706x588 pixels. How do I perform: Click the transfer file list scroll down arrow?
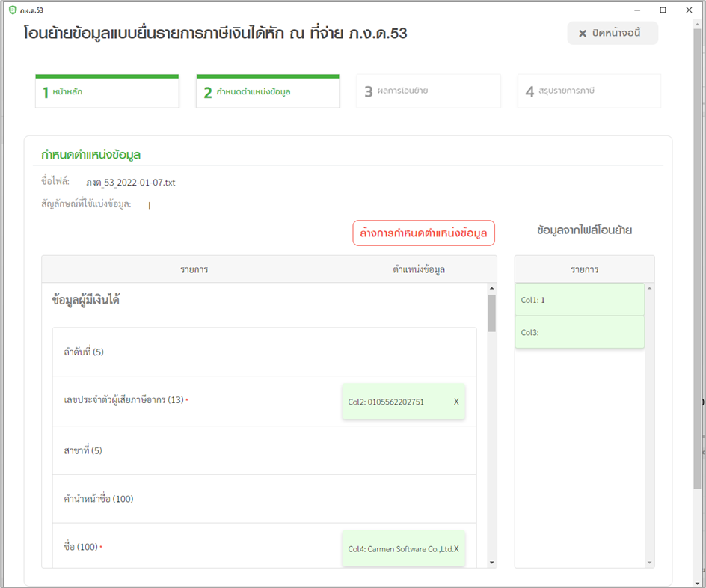coord(649,562)
